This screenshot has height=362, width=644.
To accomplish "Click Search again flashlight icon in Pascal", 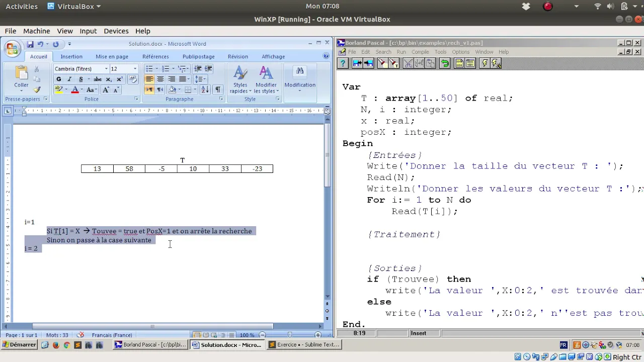I will [x=393, y=63].
